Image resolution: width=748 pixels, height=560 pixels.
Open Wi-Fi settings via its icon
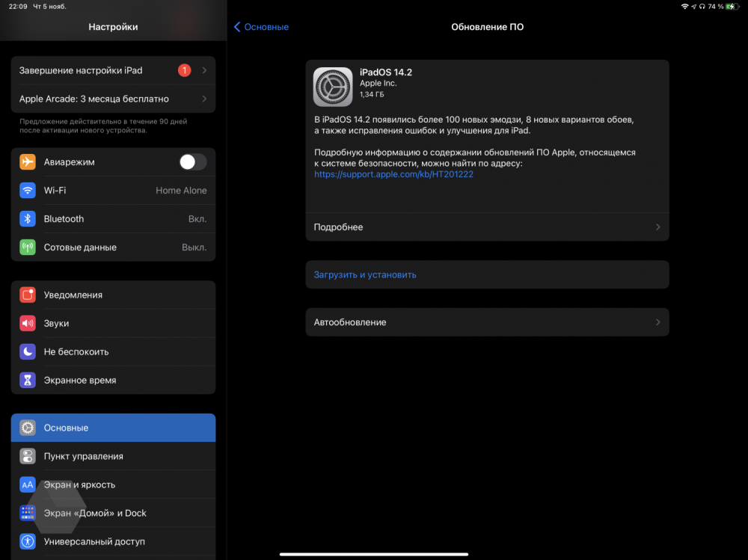coord(28,191)
